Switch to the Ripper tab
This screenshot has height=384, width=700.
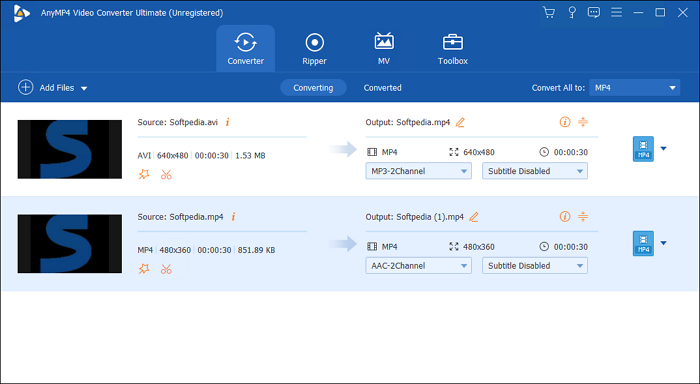(314, 48)
